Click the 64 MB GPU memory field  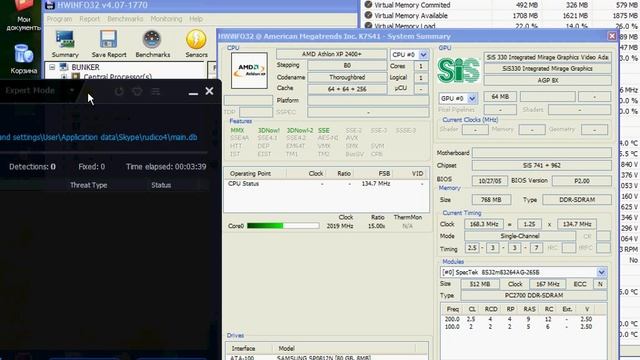(x=500, y=97)
